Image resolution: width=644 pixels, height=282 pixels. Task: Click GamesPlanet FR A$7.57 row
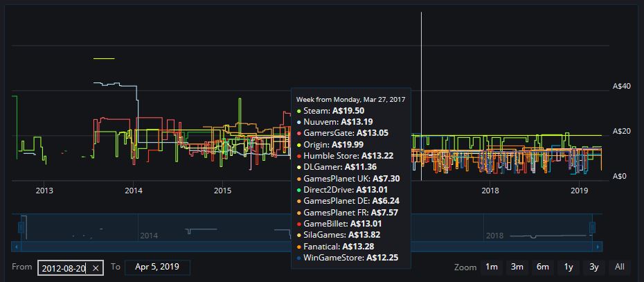tap(347, 213)
